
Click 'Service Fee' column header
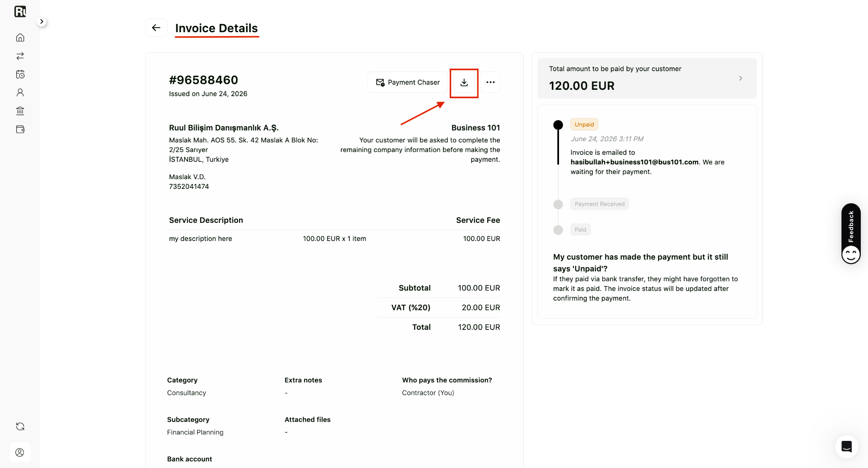point(478,220)
